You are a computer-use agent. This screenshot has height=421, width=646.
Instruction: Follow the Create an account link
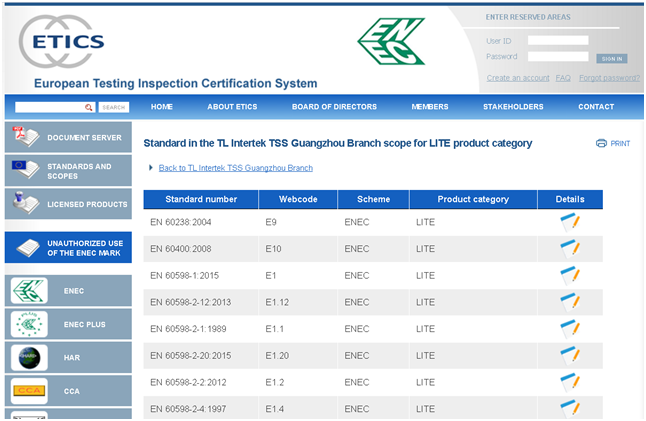coord(518,78)
